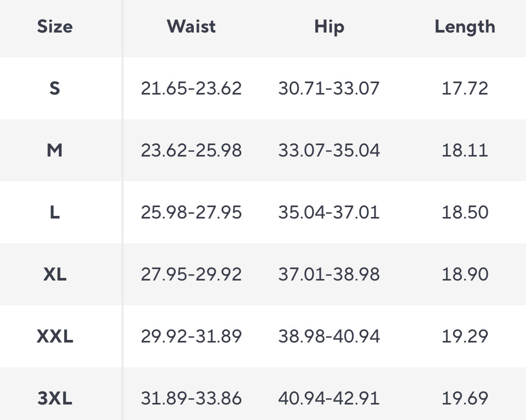
Task: Select the XL size row label
Action: (x=55, y=274)
